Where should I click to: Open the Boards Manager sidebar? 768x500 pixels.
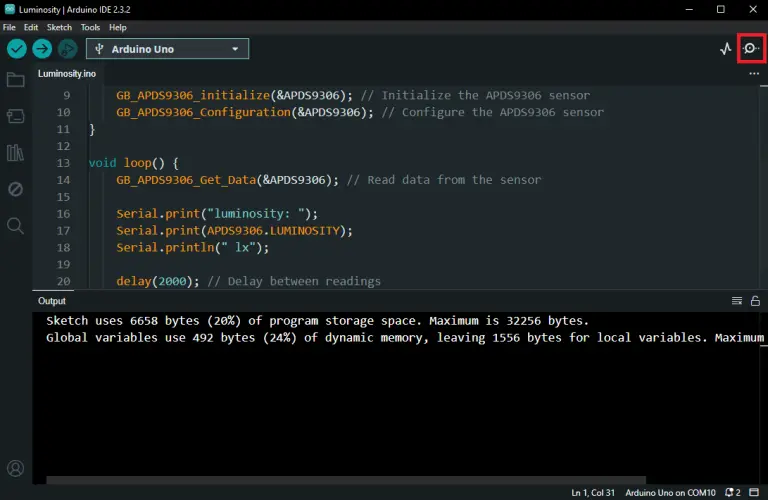(16, 116)
